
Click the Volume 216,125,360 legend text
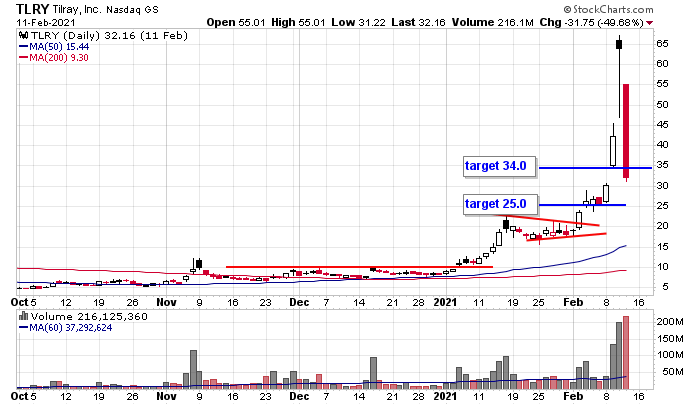[x=89, y=317]
